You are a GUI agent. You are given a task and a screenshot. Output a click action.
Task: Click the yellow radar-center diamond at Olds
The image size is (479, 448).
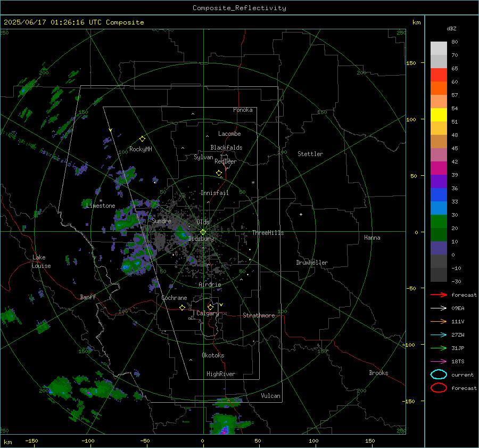[x=203, y=232]
